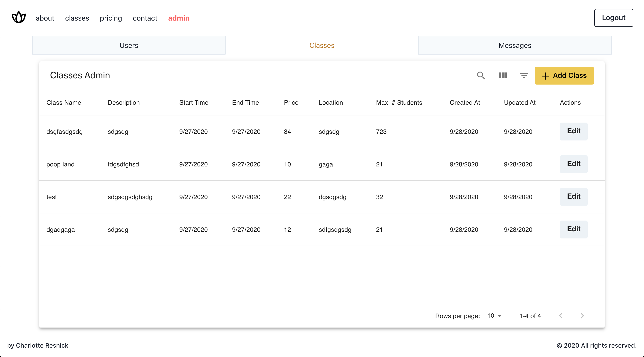The height and width of the screenshot is (357, 644).
Task: Sort by the Start Time column header
Action: 194,102
